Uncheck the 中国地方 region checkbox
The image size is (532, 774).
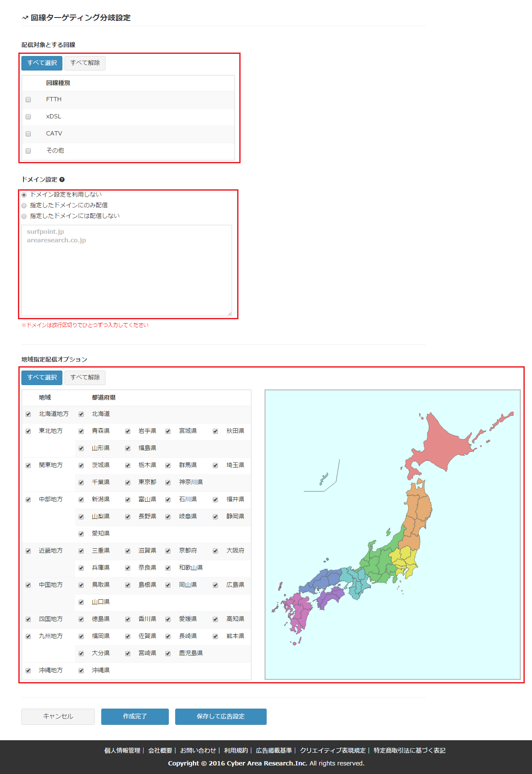pyautogui.click(x=28, y=585)
